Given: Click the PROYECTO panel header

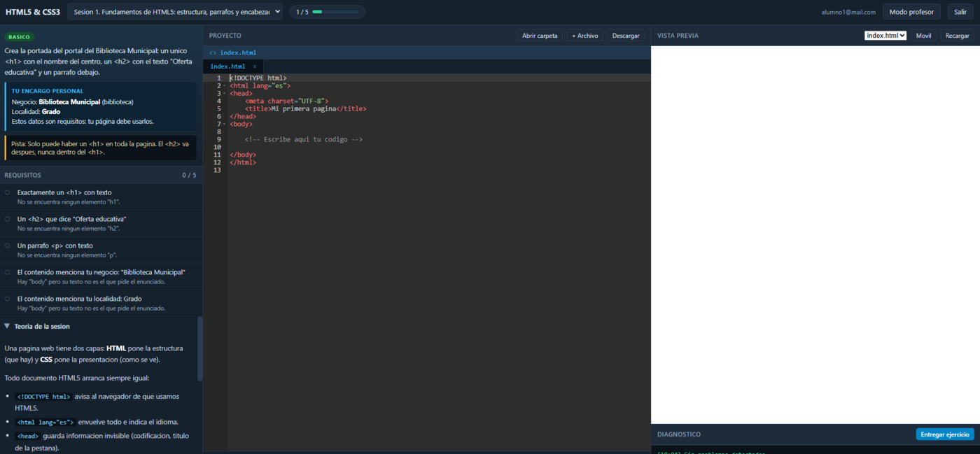Looking at the screenshot, I should [225, 36].
